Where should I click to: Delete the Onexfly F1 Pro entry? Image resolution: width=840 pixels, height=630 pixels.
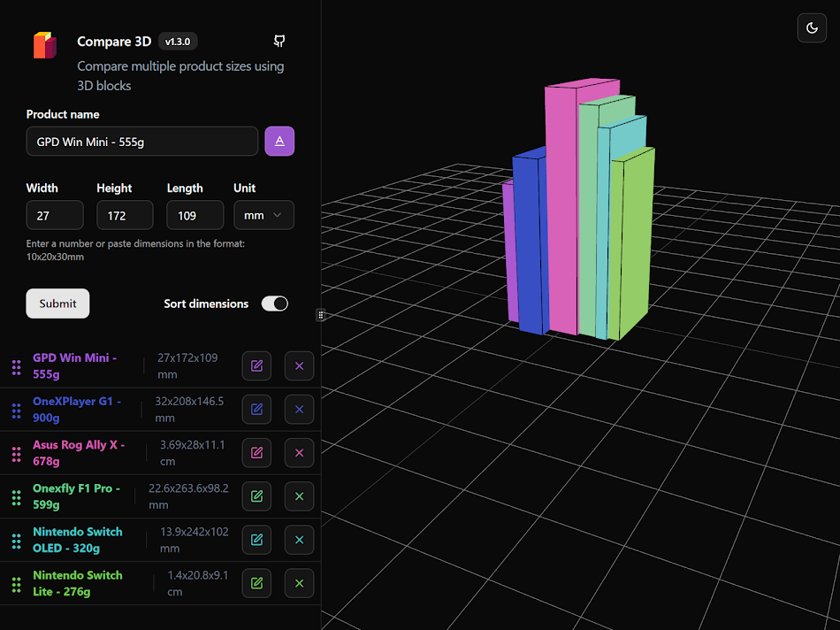[x=299, y=496]
